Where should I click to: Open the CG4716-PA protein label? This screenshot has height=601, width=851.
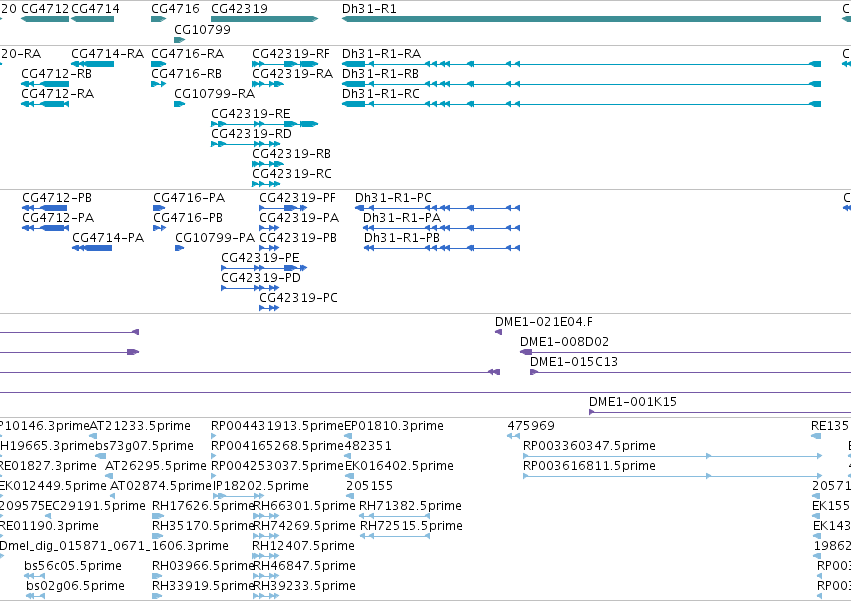(x=189, y=198)
